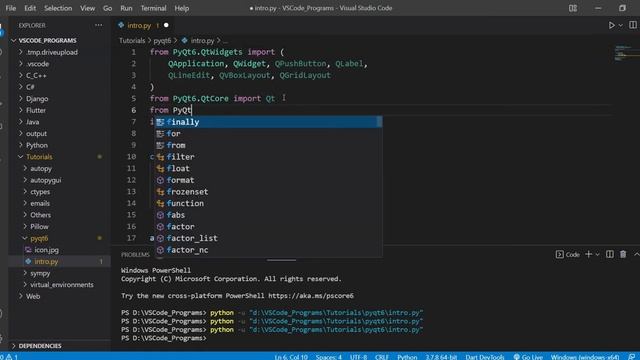
Task: Split the terminal panel
Action: coord(610,254)
